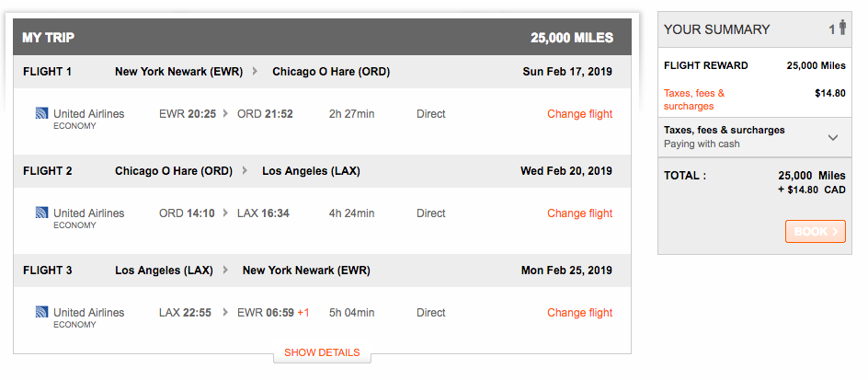Click the MY TRIP header bar
The width and height of the screenshot is (868, 380).
pos(322,38)
